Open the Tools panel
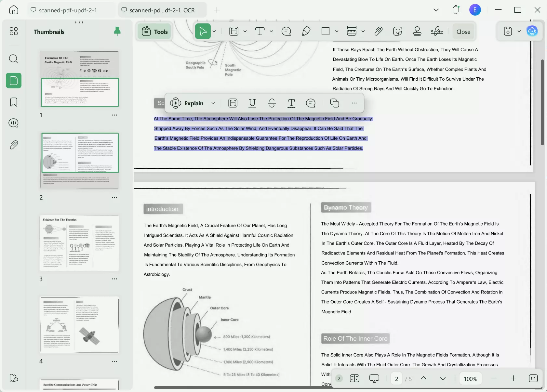 pos(154,31)
